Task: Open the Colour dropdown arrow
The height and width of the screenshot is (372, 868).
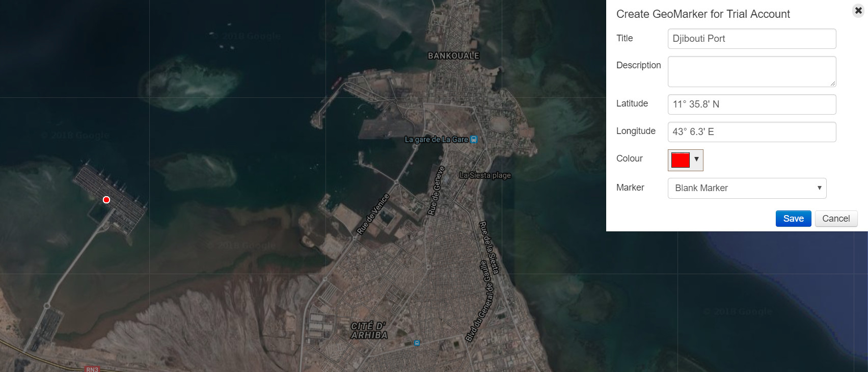Action: tap(696, 160)
